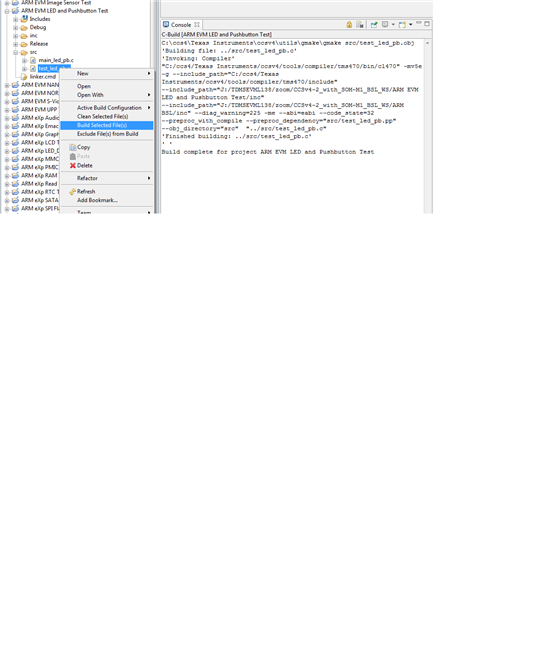Image resolution: width=550 pixels, height=660 pixels.
Task: Select the ARM eXp SPI project
Action: point(40,208)
